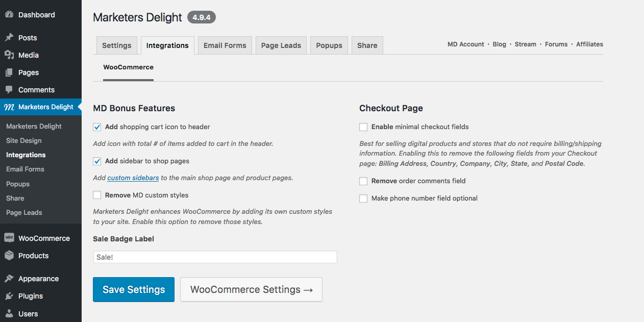Viewport: 644px width, 322px height.
Task: Click the Save Settings button
Action: pos(134,289)
